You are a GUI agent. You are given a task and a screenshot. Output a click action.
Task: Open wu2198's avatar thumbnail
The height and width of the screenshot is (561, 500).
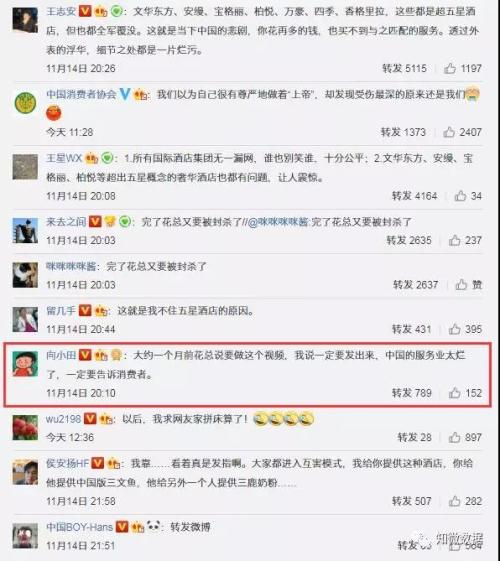click(x=25, y=427)
